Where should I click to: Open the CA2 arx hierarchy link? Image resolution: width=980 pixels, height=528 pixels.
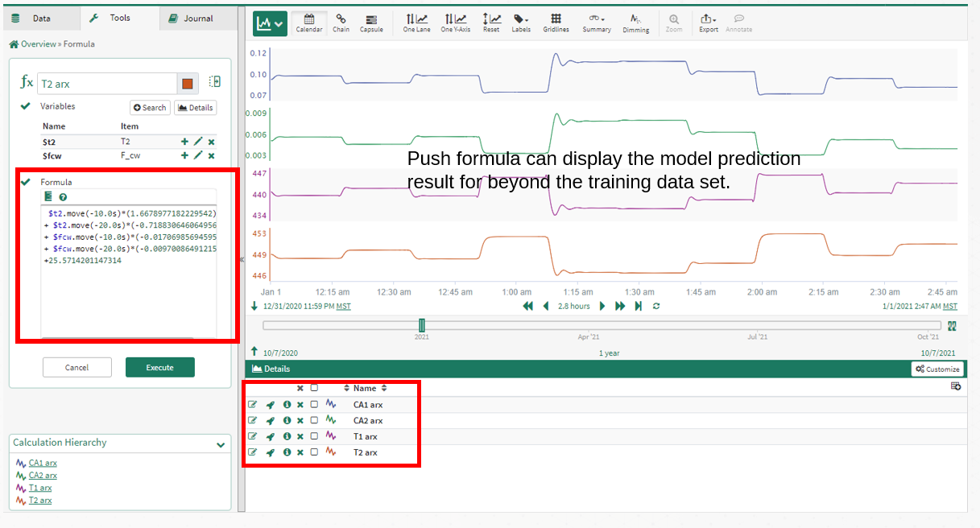pos(43,476)
